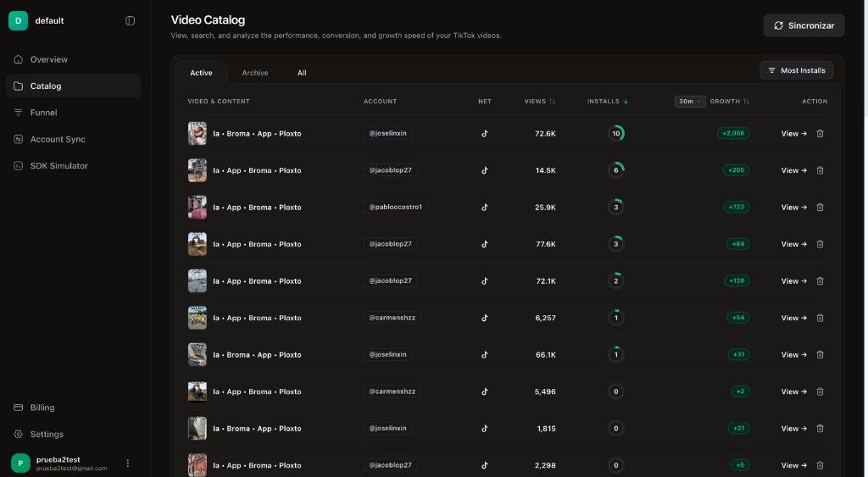868x477 pixels.
Task: Delete the video with 14.5K views
Action: click(x=820, y=170)
